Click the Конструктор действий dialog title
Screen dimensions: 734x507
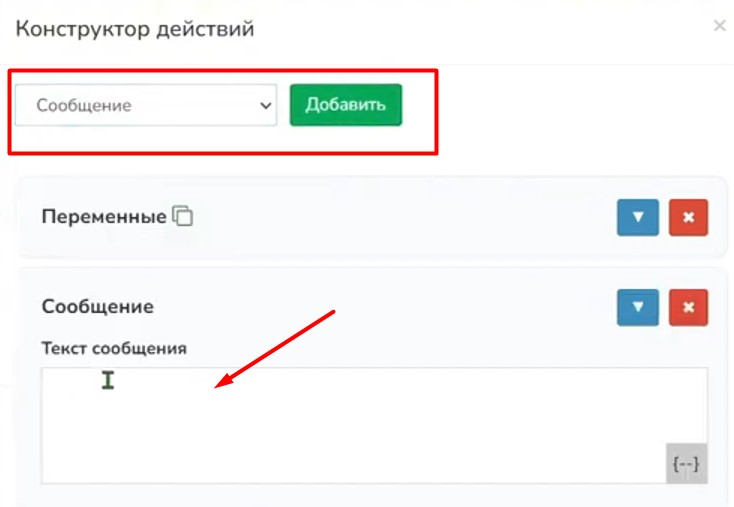pyautogui.click(x=135, y=28)
